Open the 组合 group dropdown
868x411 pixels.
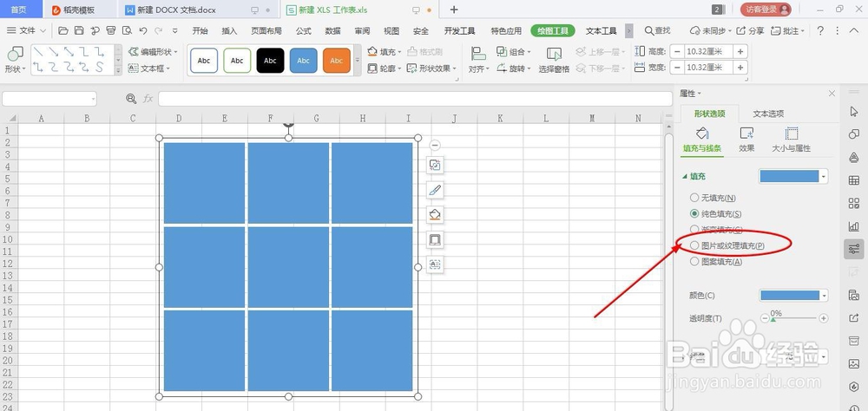513,52
